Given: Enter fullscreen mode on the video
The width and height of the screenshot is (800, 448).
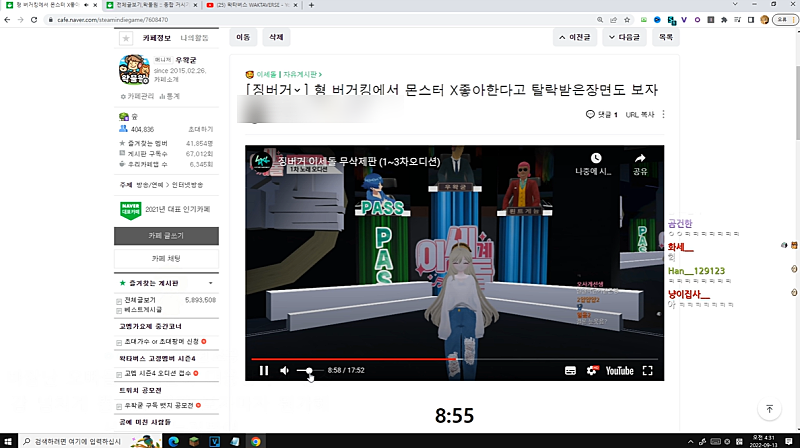Looking at the screenshot, I should pos(648,370).
